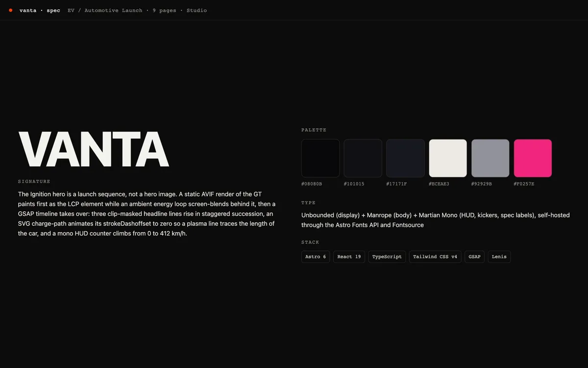Click the '9 pages' header text

pyautogui.click(x=164, y=10)
